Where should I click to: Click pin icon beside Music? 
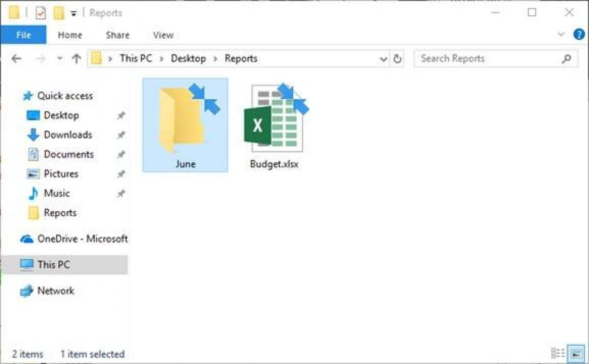pyautogui.click(x=121, y=194)
